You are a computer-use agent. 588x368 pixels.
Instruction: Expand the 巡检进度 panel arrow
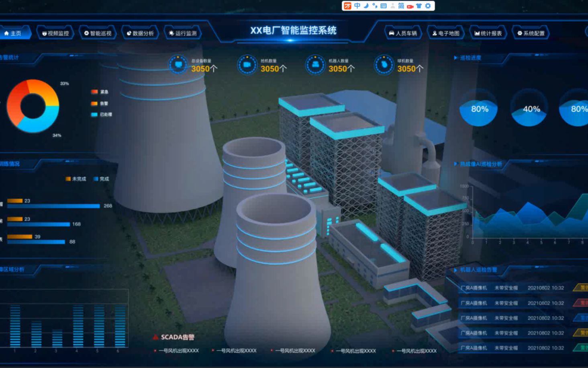click(x=455, y=58)
